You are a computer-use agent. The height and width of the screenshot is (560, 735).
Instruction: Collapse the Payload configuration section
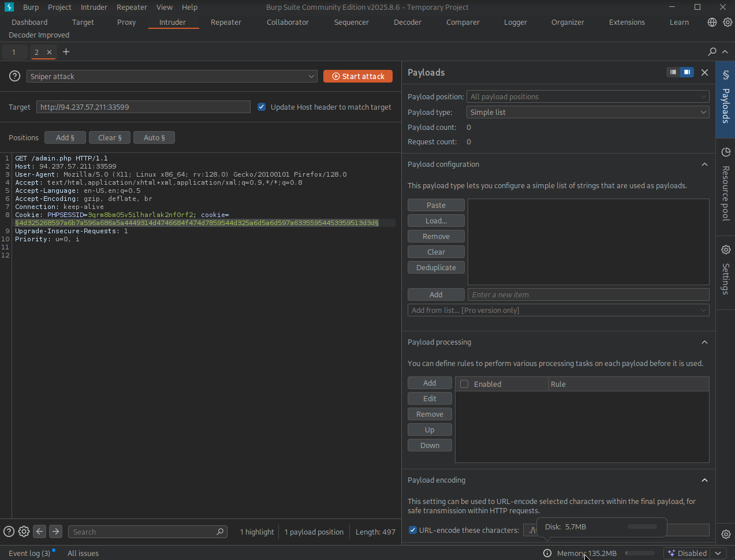[704, 165]
